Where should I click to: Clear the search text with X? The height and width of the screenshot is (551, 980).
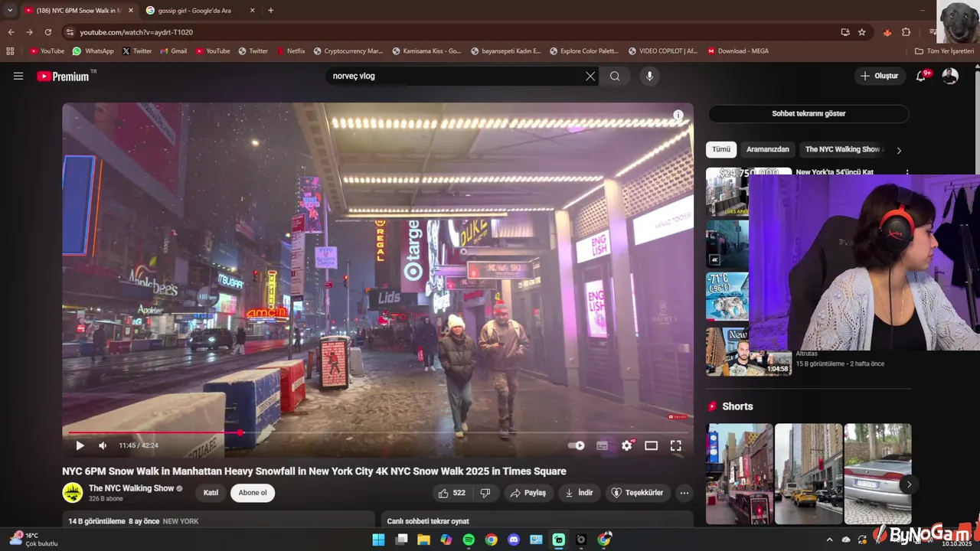click(590, 76)
